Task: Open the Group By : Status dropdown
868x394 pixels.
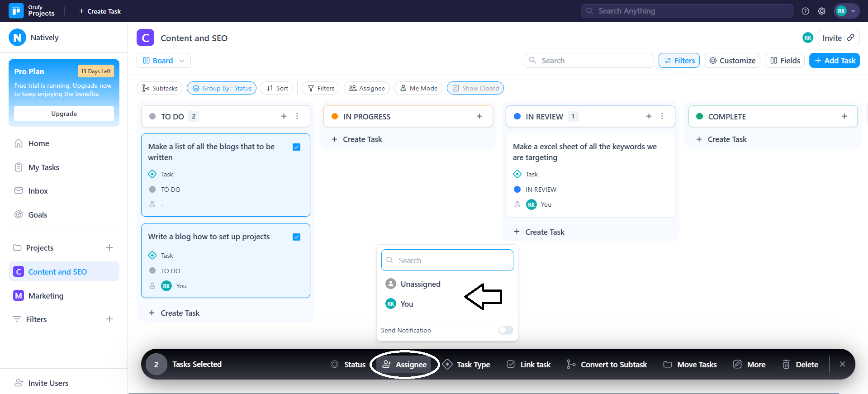Action: (x=222, y=88)
